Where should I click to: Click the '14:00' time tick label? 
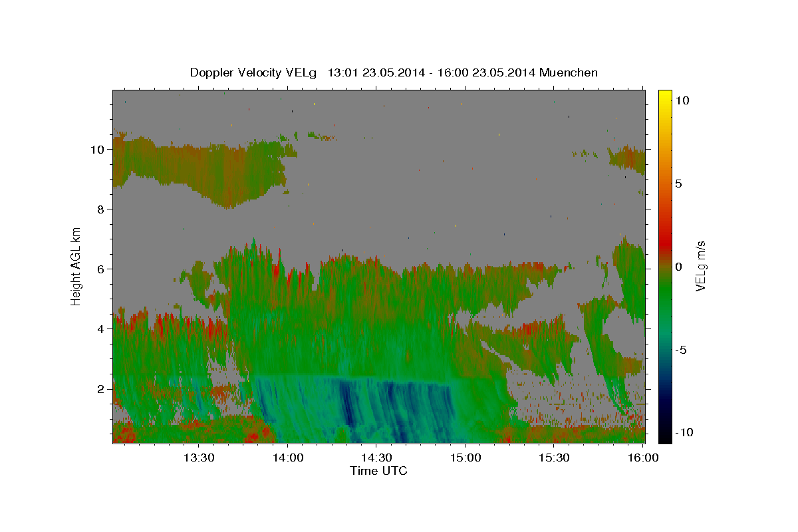287,458
